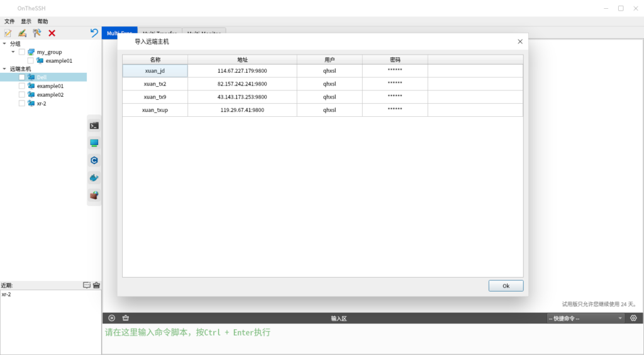Click the command script input area

[371, 338]
